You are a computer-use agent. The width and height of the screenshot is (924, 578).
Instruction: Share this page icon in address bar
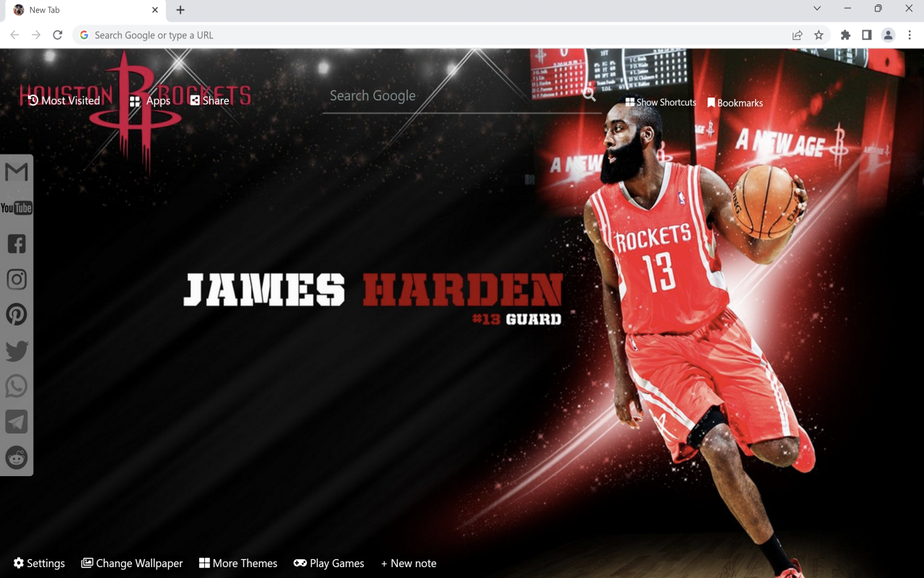pyautogui.click(x=797, y=35)
